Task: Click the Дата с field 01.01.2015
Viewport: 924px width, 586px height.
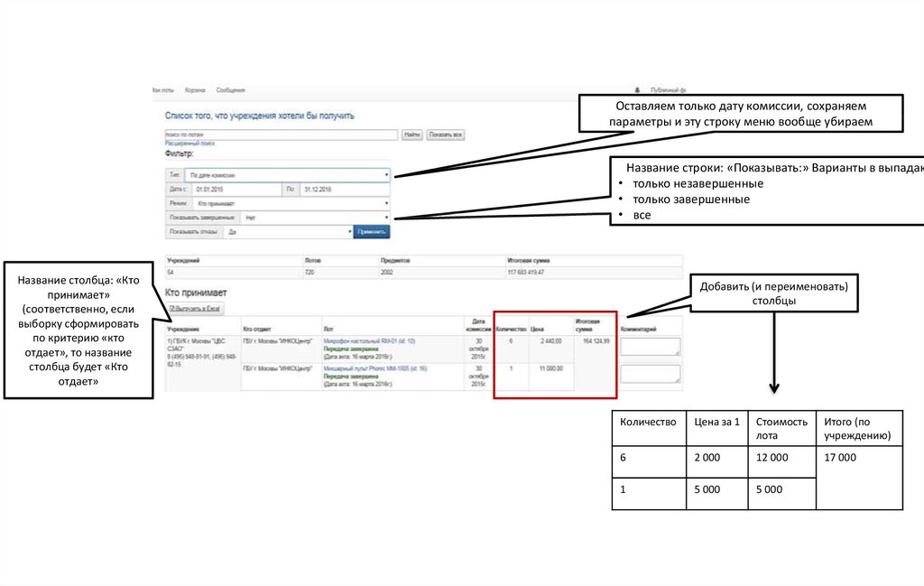Action: pos(235,190)
